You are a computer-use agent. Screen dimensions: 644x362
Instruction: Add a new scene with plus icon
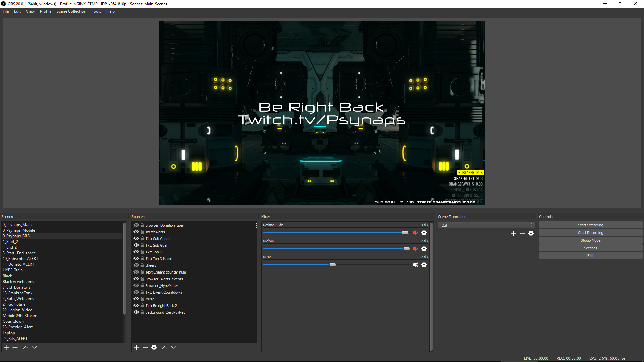6,347
